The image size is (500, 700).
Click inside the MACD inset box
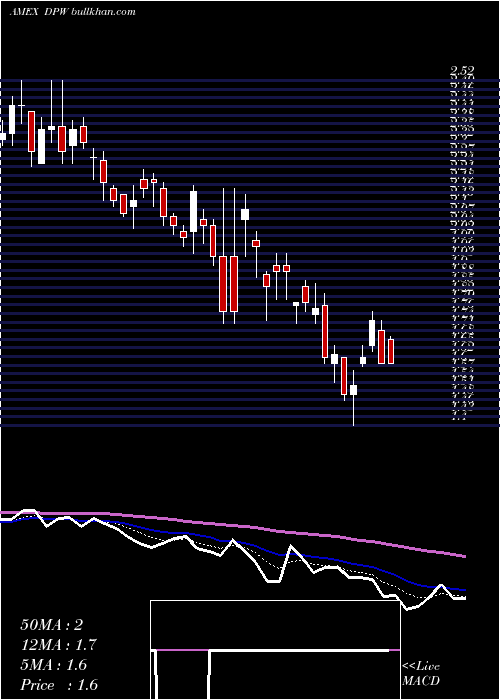click(275, 650)
